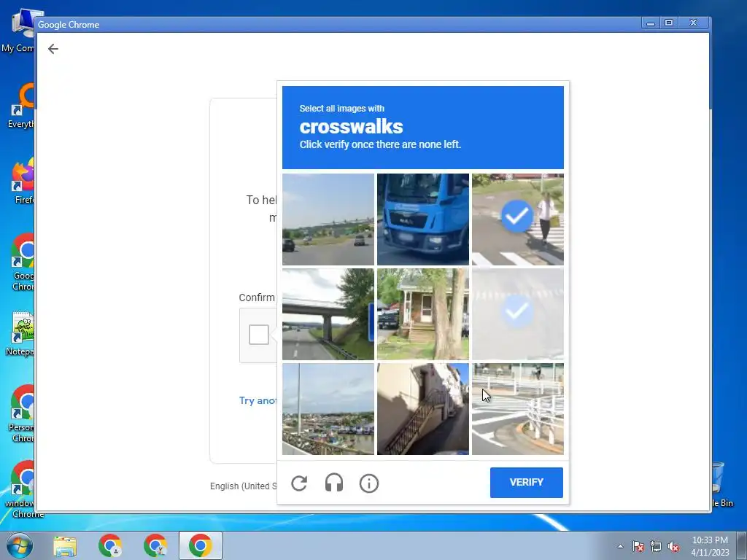Switch to first Chrome taskbar icon

(110, 545)
